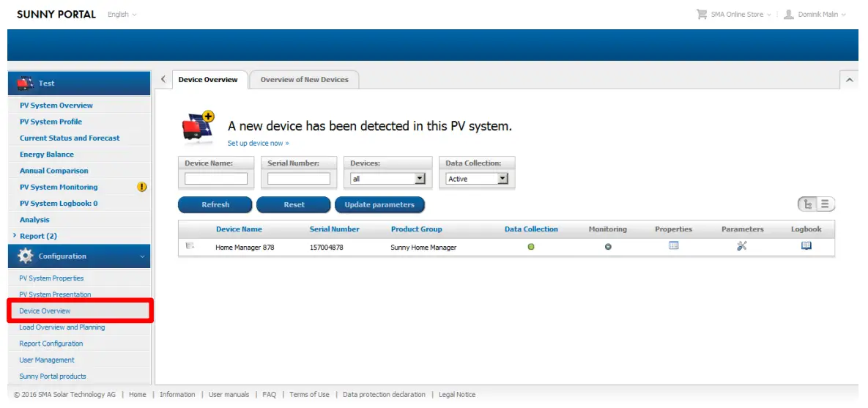Click the SUNNY PORTAL logo

pyautogui.click(x=56, y=15)
